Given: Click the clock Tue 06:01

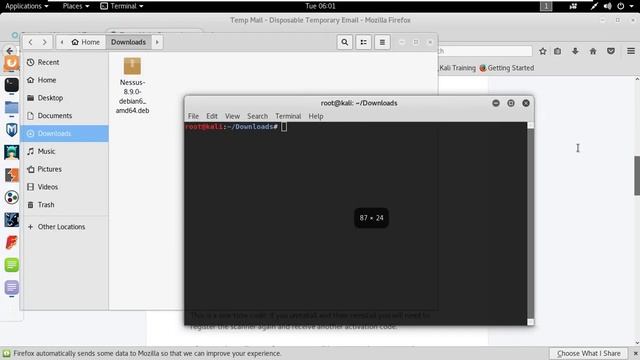Looking at the screenshot, I should coord(320,6).
